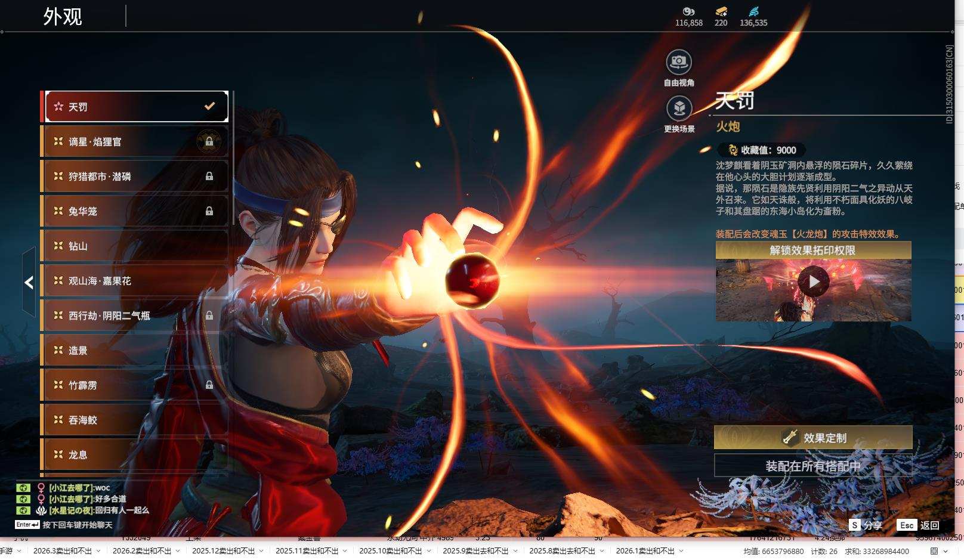Click the lock icon on 兔华笼
This screenshot has width=964, height=560.
point(209,211)
